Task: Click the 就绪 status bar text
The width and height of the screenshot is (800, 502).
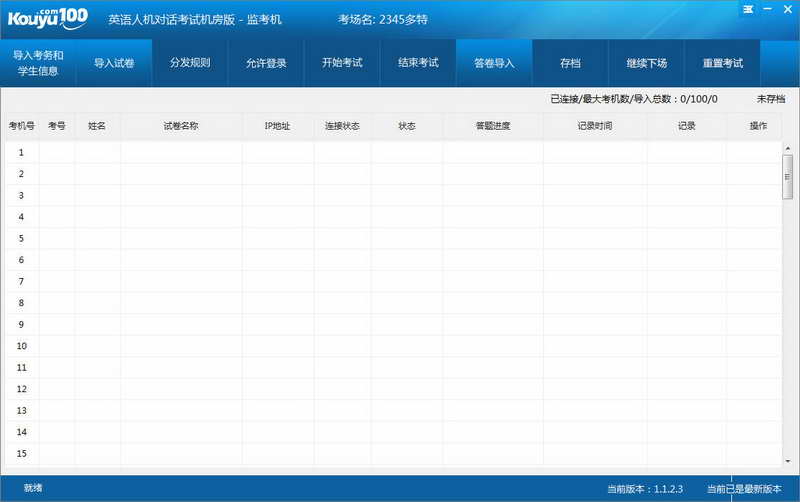Action: tap(33, 488)
